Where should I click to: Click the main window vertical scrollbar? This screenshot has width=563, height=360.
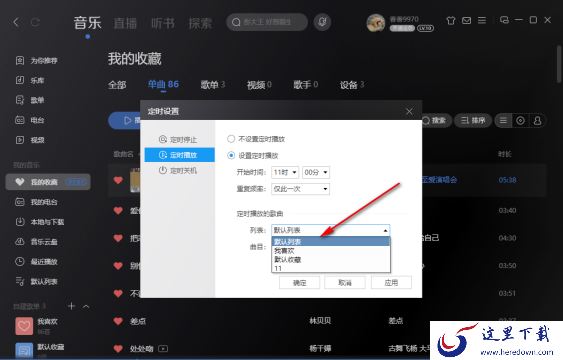tap(559, 64)
